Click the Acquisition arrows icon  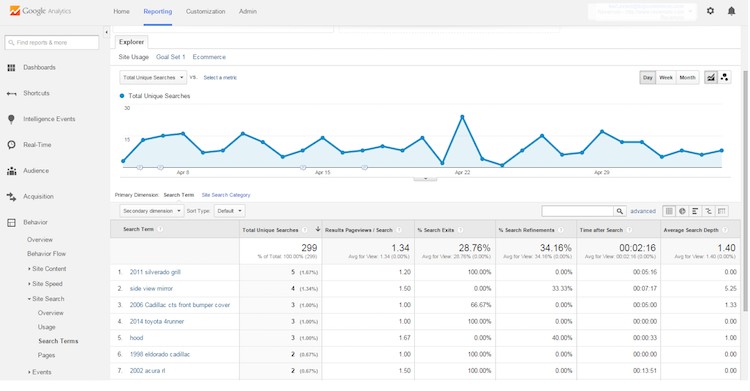click(x=11, y=196)
